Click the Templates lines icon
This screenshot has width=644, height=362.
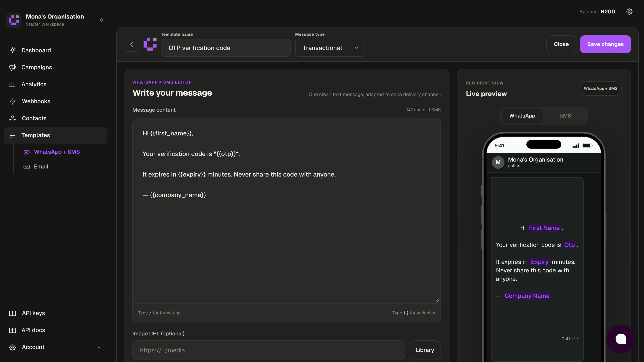tap(13, 135)
